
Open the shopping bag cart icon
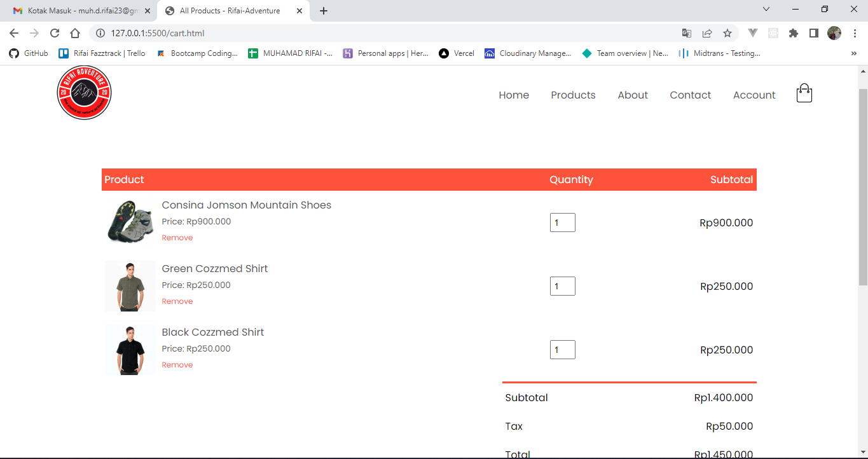tap(804, 93)
